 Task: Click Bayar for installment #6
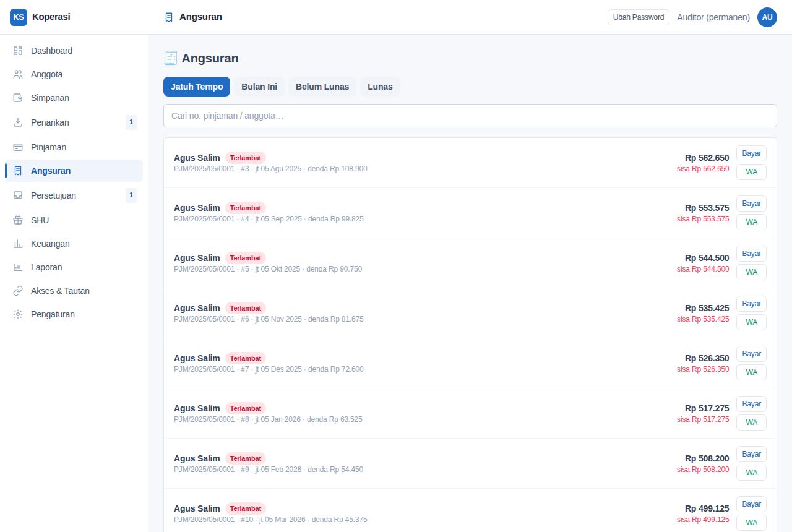[x=751, y=304]
